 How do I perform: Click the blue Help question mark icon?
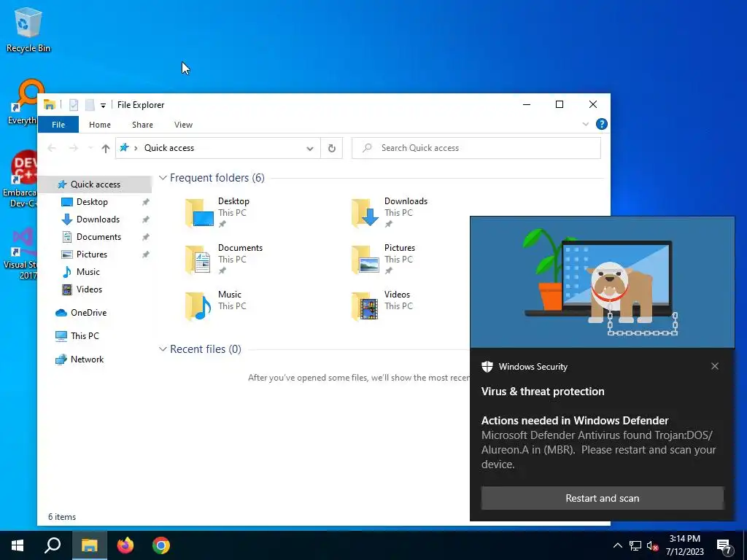click(x=602, y=124)
